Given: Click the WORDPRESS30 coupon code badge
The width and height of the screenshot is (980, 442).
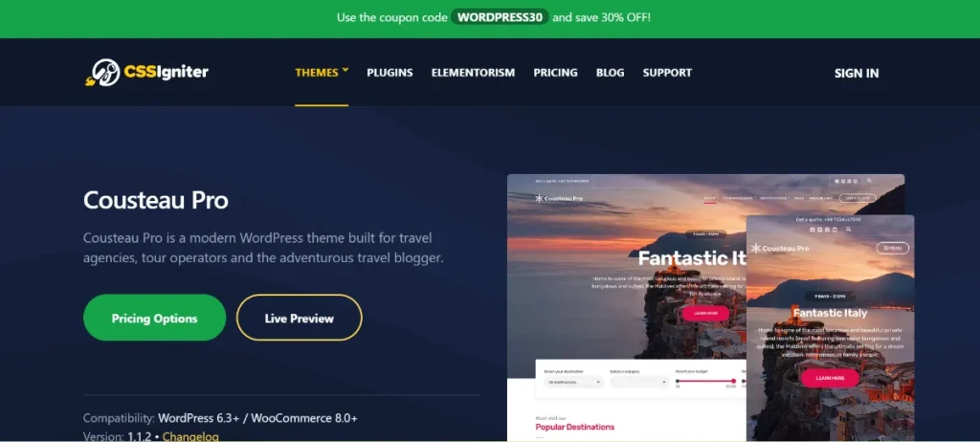Looking at the screenshot, I should click(500, 17).
